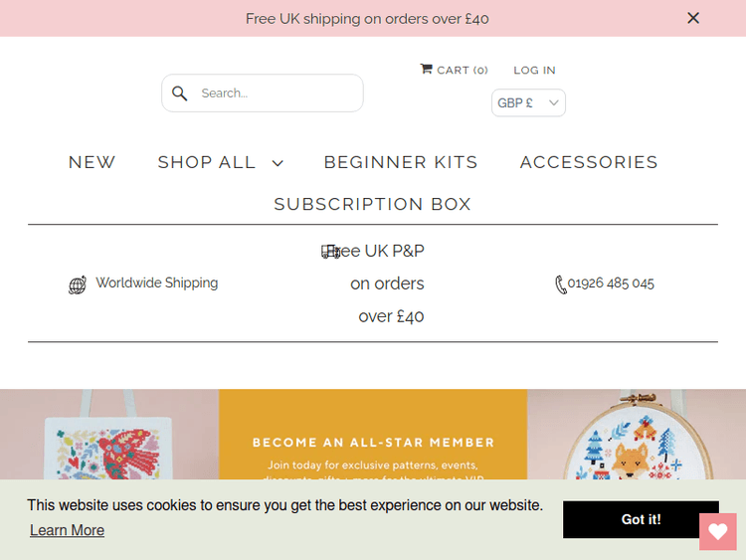Click the Log In link
Screen dimensions: 746x560
pyautogui.click(x=534, y=70)
